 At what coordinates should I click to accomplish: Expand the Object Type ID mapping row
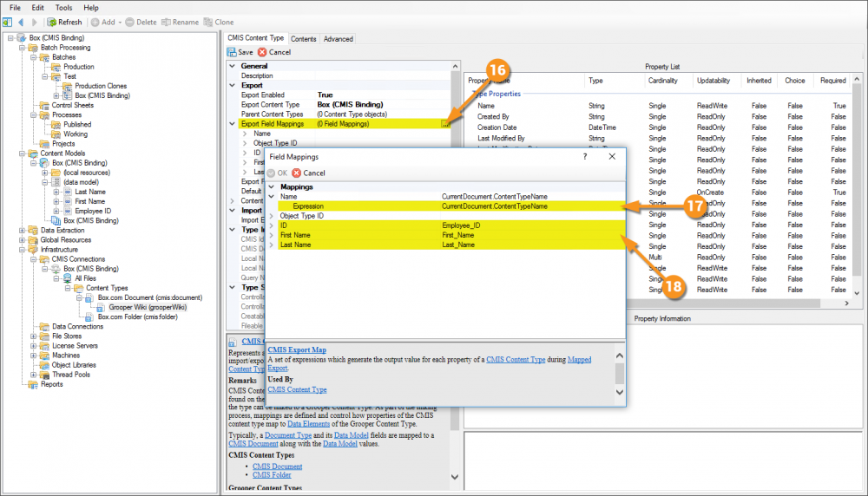point(272,216)
